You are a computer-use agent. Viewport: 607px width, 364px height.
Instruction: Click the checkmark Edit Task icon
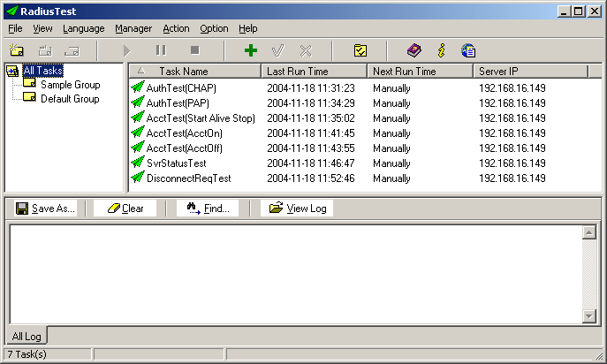click(278, 50)
